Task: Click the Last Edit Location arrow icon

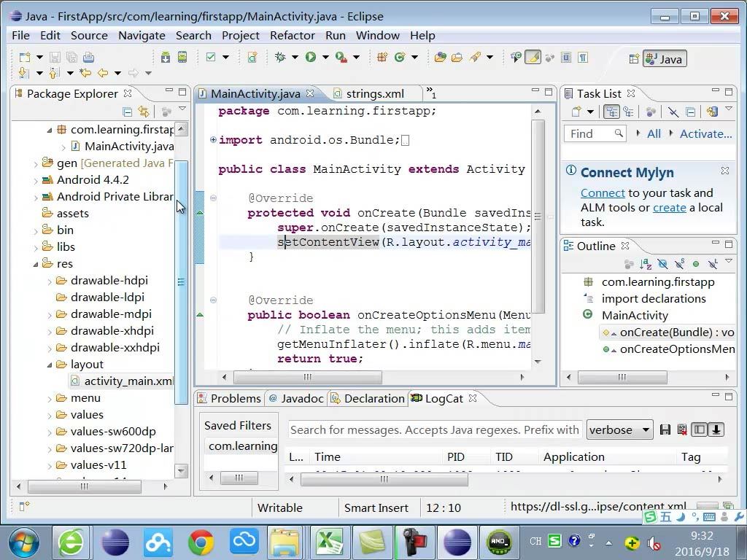Action: (86, 73)
